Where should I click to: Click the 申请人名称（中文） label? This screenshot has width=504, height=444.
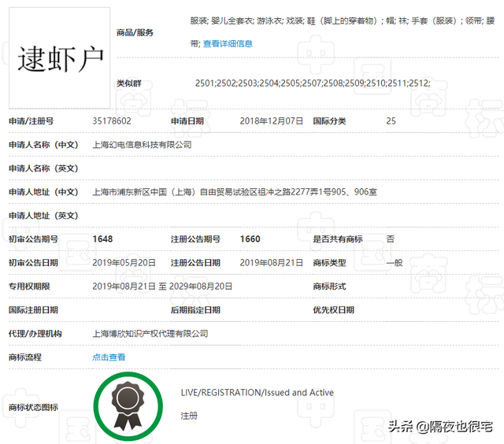[43, 145]
